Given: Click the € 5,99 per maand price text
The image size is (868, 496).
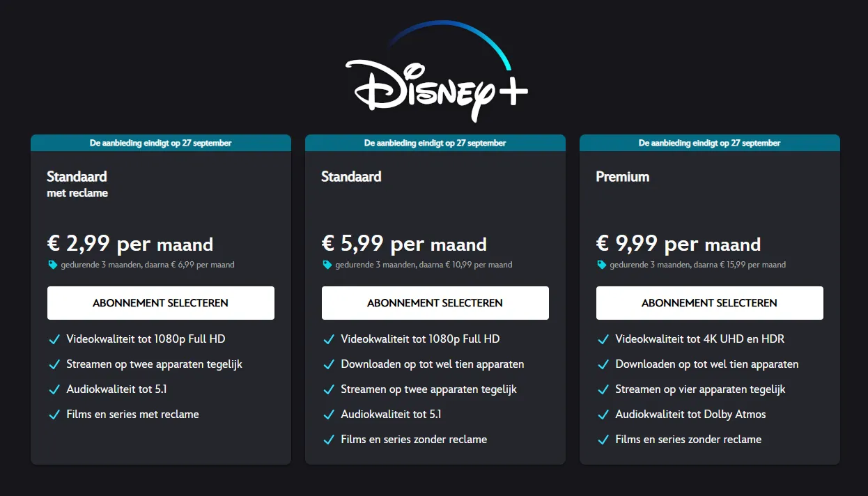Looking at the screenshot, I should 404,244.
